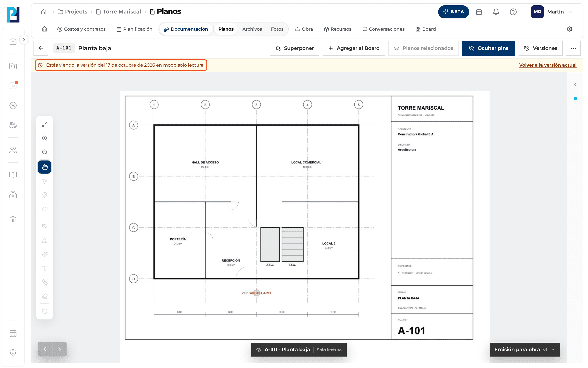
Task: Click the zoom in magnifier tool
Action: pyautogui.click(x=45, y=138)
